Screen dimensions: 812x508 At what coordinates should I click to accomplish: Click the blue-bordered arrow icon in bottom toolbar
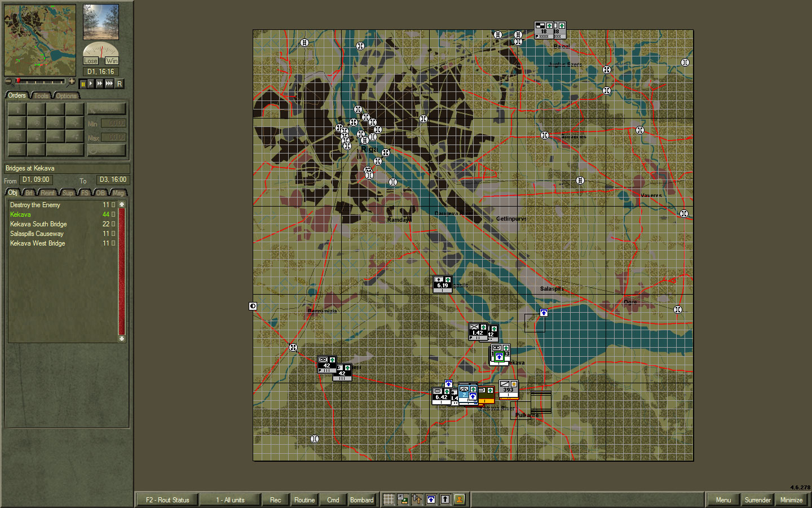(431, 500)
